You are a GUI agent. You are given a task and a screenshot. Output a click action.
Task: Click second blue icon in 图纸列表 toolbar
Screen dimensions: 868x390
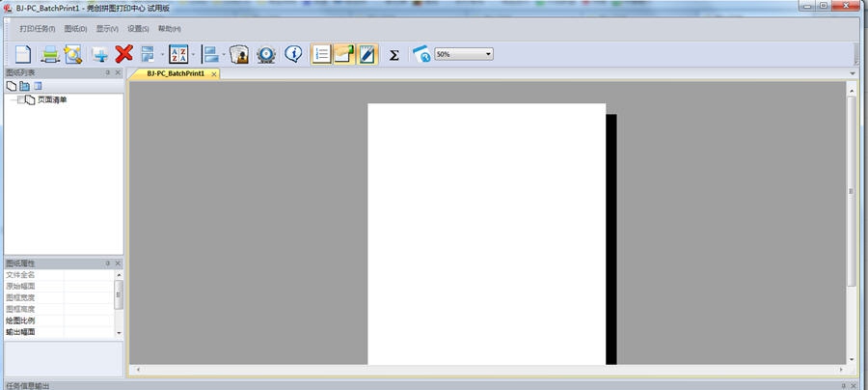[x=24, y=86]
